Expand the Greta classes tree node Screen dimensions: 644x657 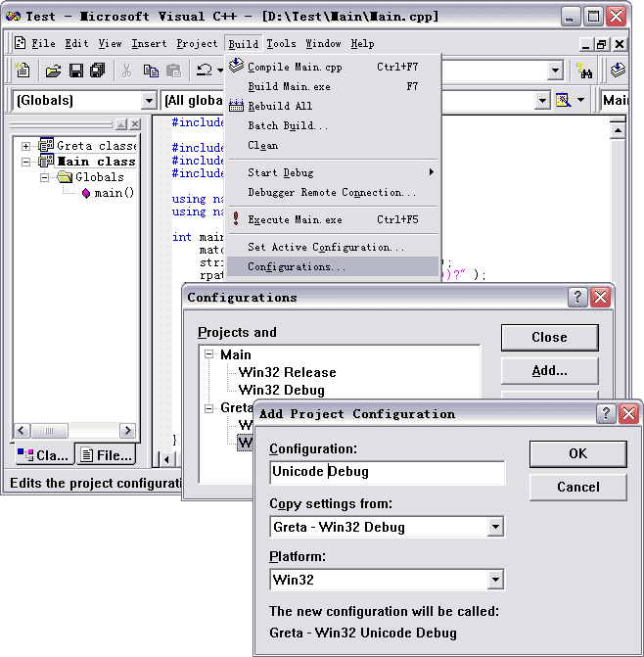pyautogui.click(x=26, y=146)
